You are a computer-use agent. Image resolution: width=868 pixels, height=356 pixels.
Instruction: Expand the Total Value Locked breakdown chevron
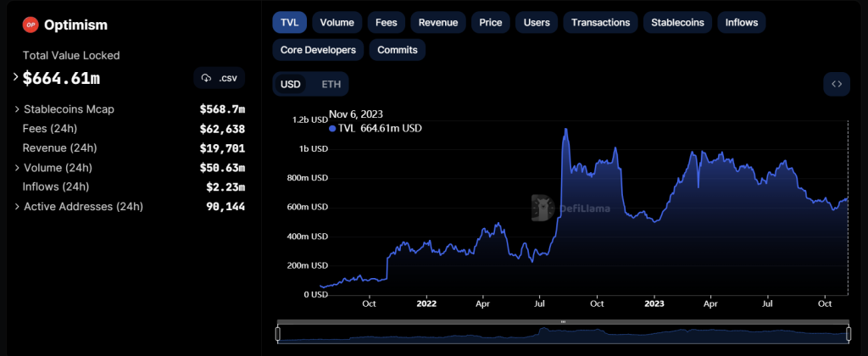15,77
